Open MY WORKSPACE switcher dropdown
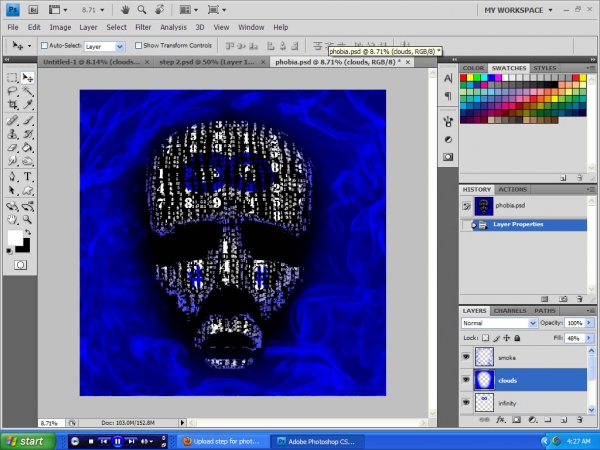Viewport: 600px width, 450px height. (x=518, y=10)
